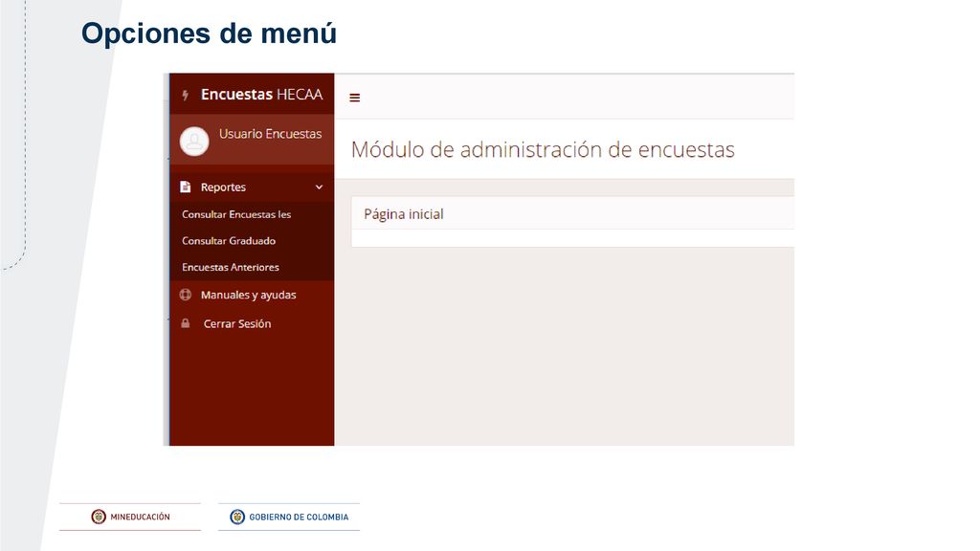Open Encuestas Anteriores
This screenshot has height=551, width=980.
click(x=231, y=267)
